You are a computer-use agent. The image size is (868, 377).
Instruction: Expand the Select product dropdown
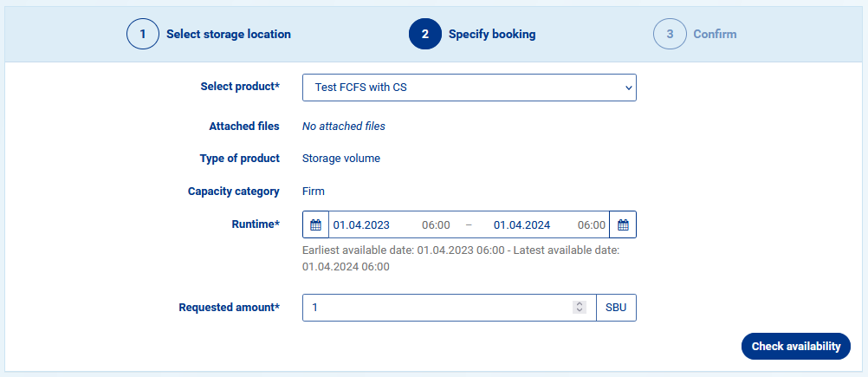[x=469, y=88]
